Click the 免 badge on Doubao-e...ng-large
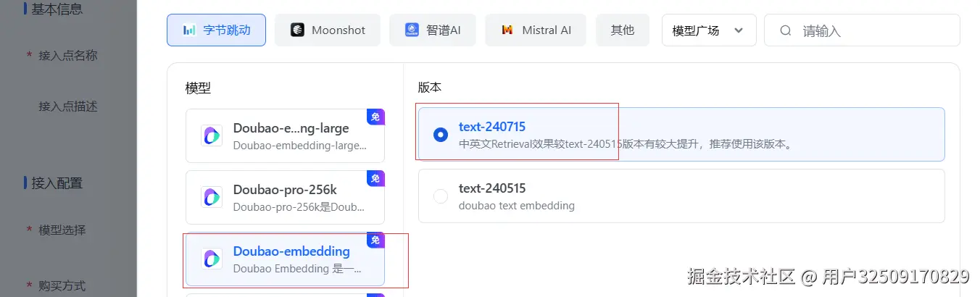This screenshot has width=980, height=297. [375, 117]
